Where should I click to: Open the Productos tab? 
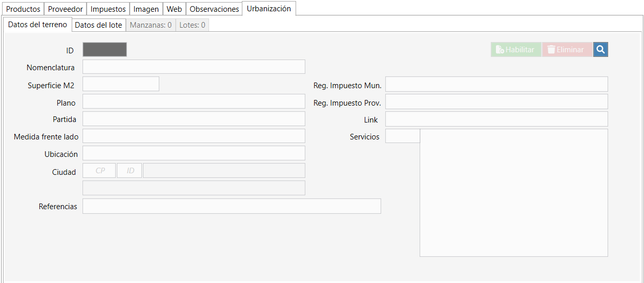(23, 9)
